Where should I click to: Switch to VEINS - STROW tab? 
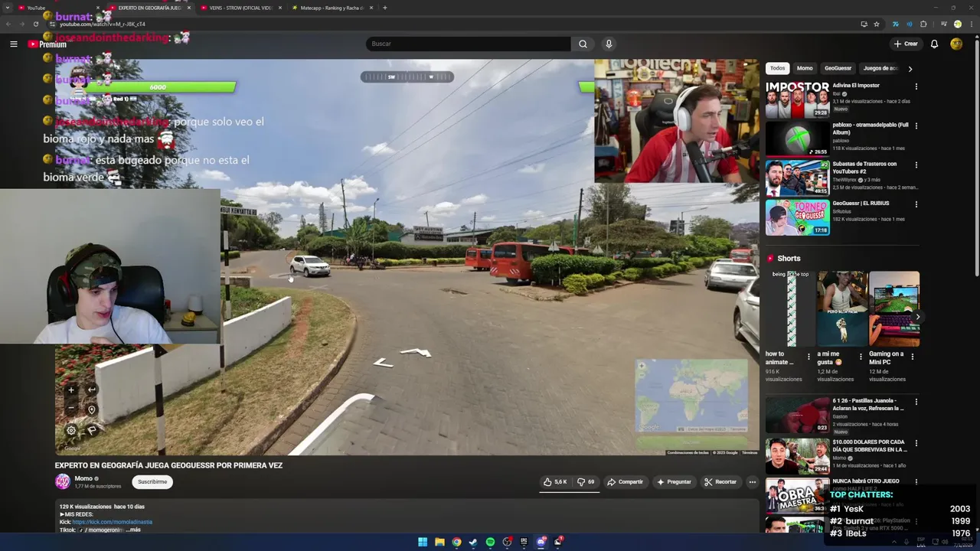241,8
